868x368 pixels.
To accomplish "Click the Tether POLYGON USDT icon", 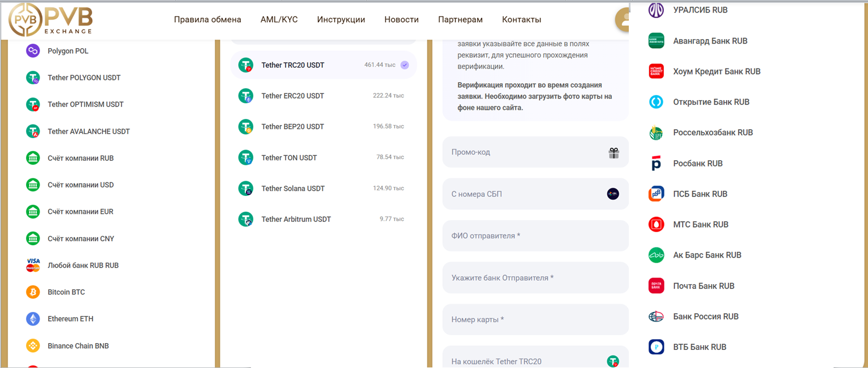I will [33, 78].
